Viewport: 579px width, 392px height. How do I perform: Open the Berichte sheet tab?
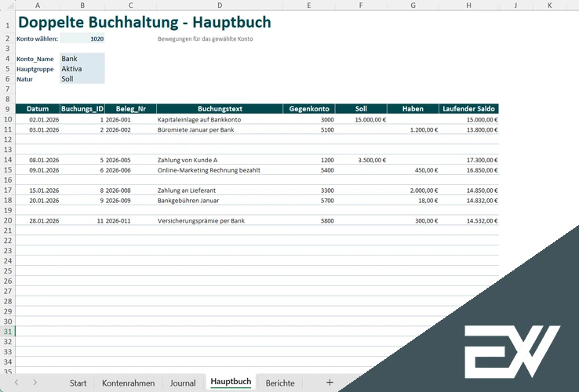[280, 383]
